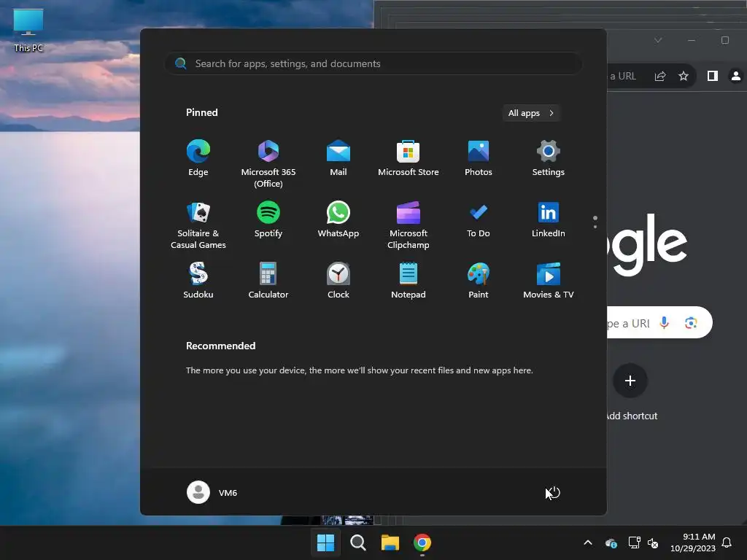747x560 pixels.
Task: Switch to Chrome from taskbar
Action: tap(422, 542)
